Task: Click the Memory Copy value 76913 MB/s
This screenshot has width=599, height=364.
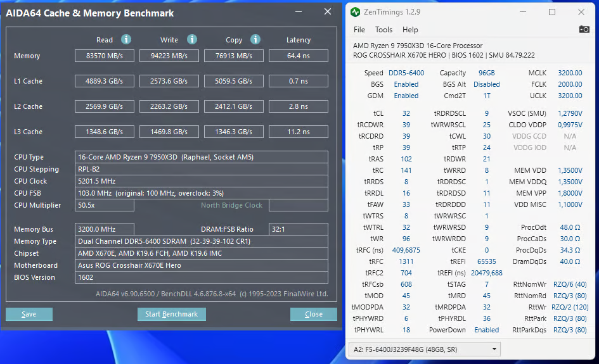Action: pos(234,56)
